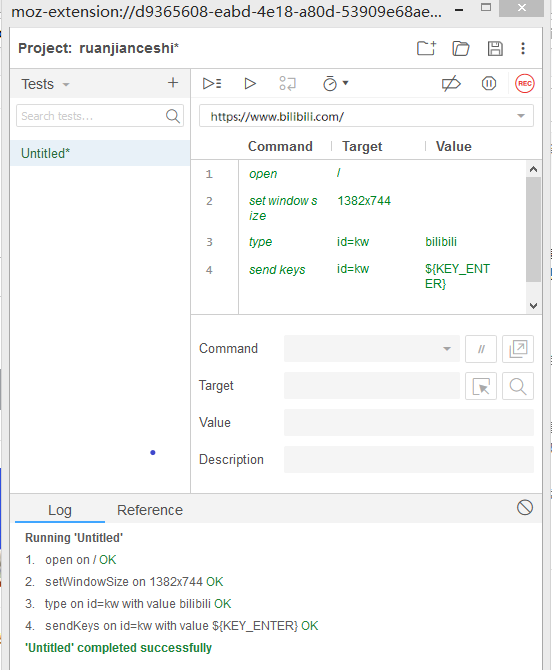
Task: Select the 'open' command row
Action: click(359, 173)
